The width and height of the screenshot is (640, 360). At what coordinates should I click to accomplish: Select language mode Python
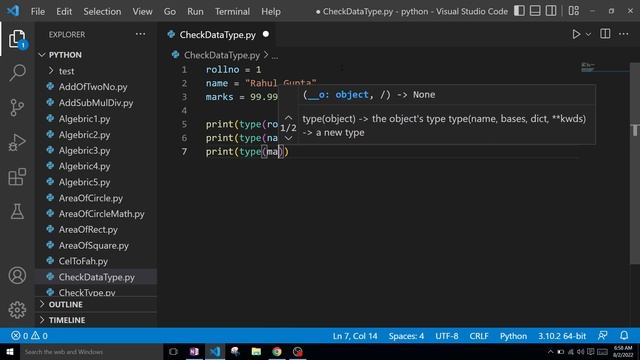pyautogui.click(x=513, y=336)
